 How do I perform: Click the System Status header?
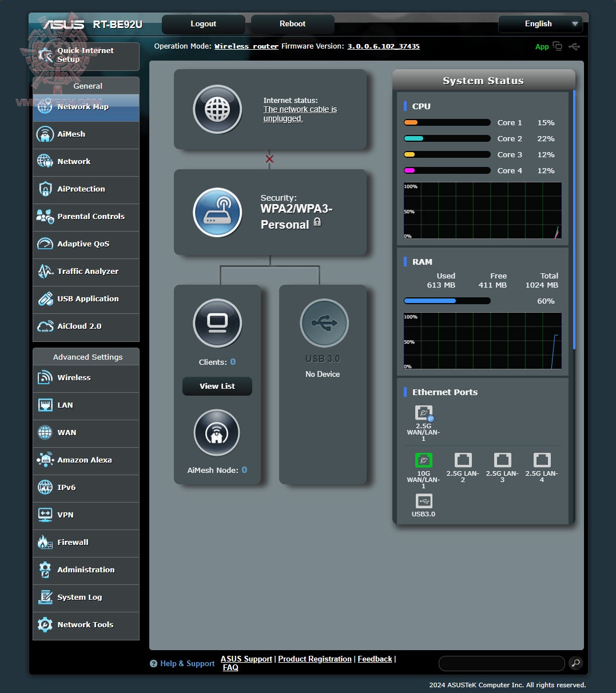483,81
